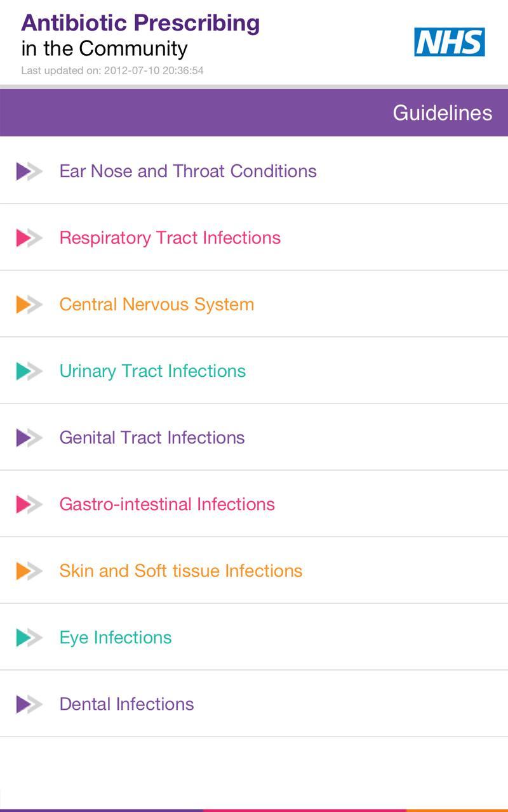The width and height of the screenshot is (508, 812).
Task: Click the NHS logo
Action: coord(450,42)
